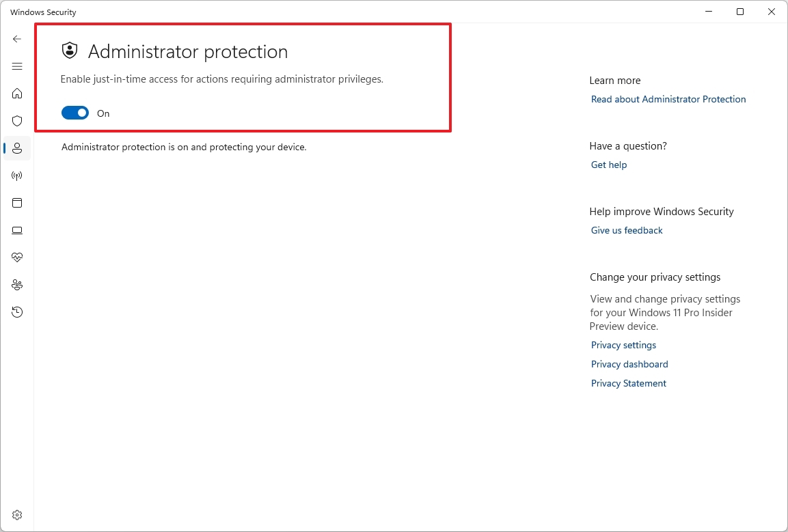Select the Family options icon
Image resolution: width=788 pixels, height=532 pixels.
coord(16,285)
